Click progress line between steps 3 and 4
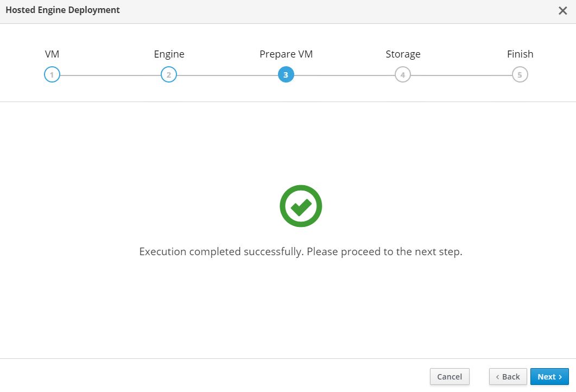 (344, 75)
